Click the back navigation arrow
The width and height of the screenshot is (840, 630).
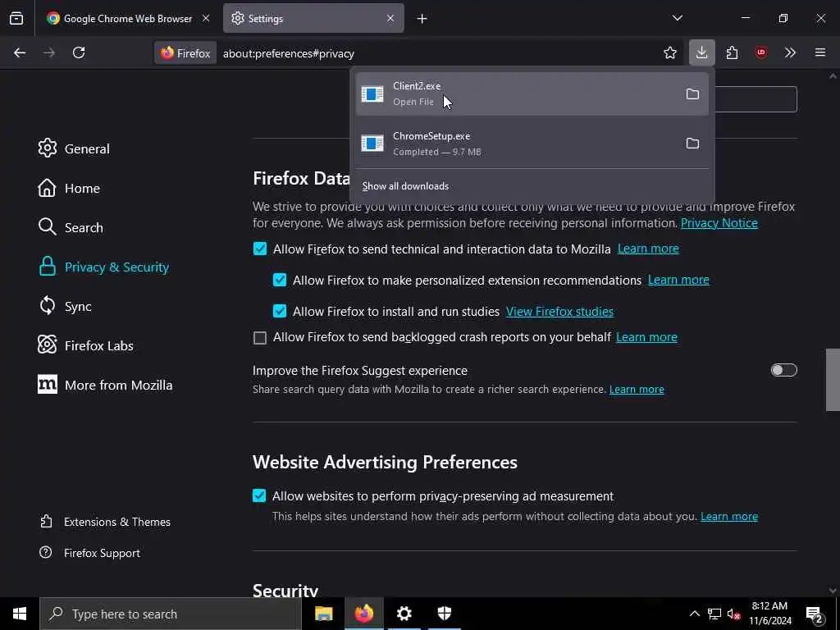pyautogui.click(x=20, y=52)
